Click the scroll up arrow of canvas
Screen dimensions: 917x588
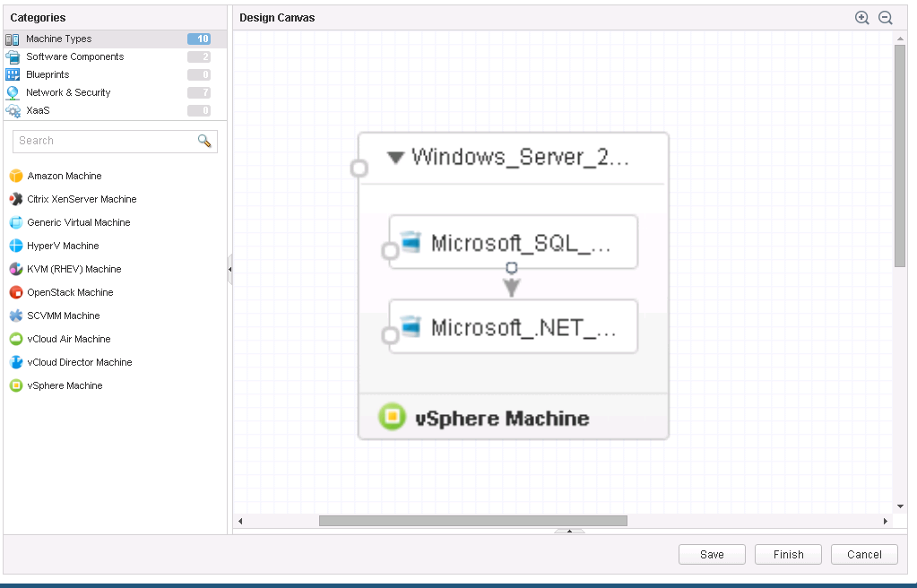point(900,38)
